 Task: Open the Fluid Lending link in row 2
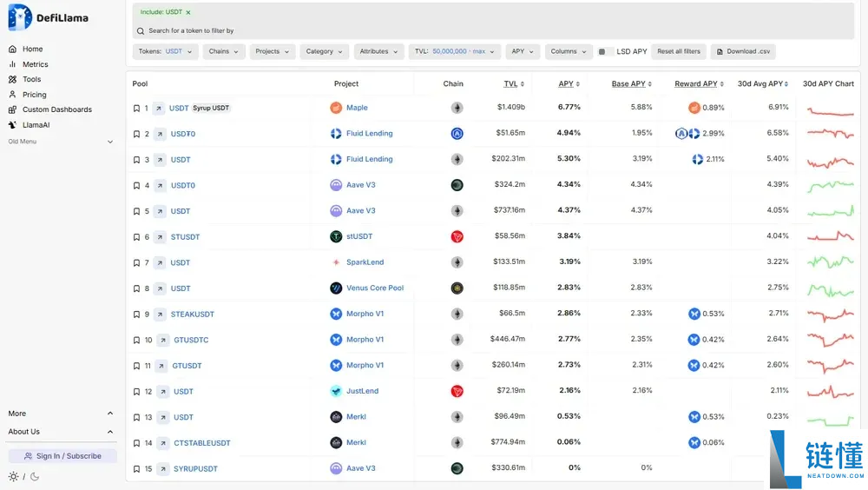click(369, 134)
